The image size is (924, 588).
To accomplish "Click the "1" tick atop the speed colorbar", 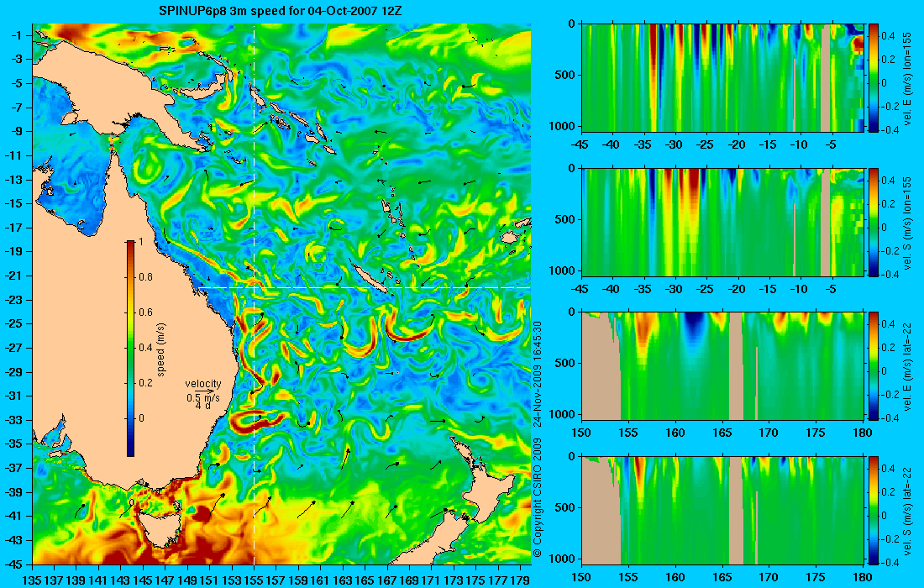I will (141, 242).
